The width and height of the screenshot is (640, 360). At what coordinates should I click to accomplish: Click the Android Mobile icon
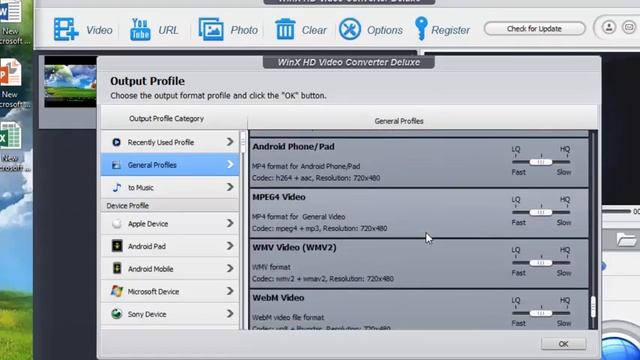click(117, 269)
